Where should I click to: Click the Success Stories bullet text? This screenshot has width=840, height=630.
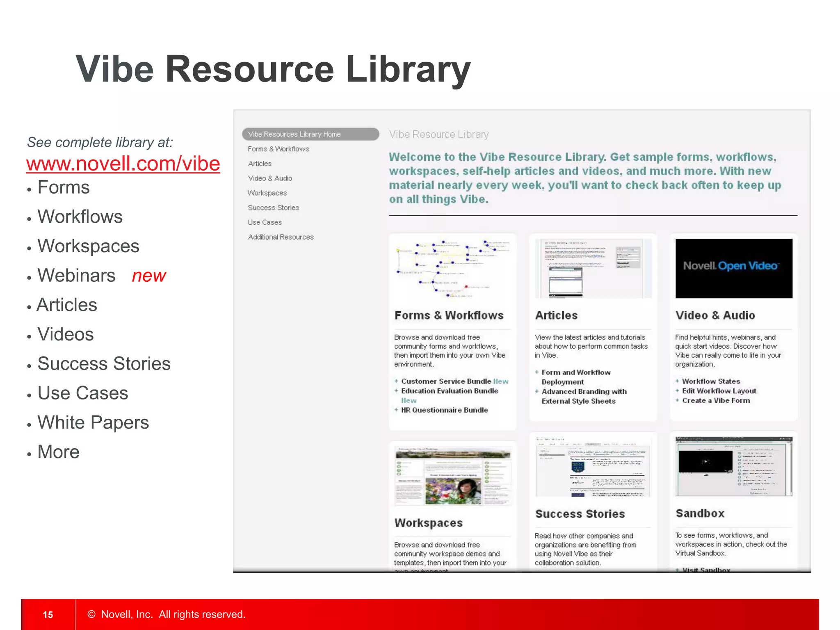104,364
